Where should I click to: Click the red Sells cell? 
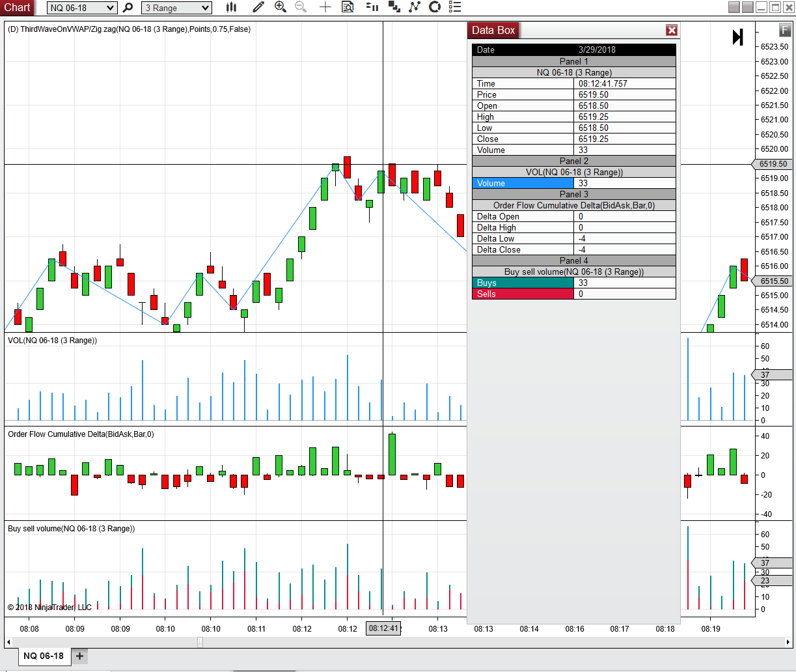click(x=523, y=294)
